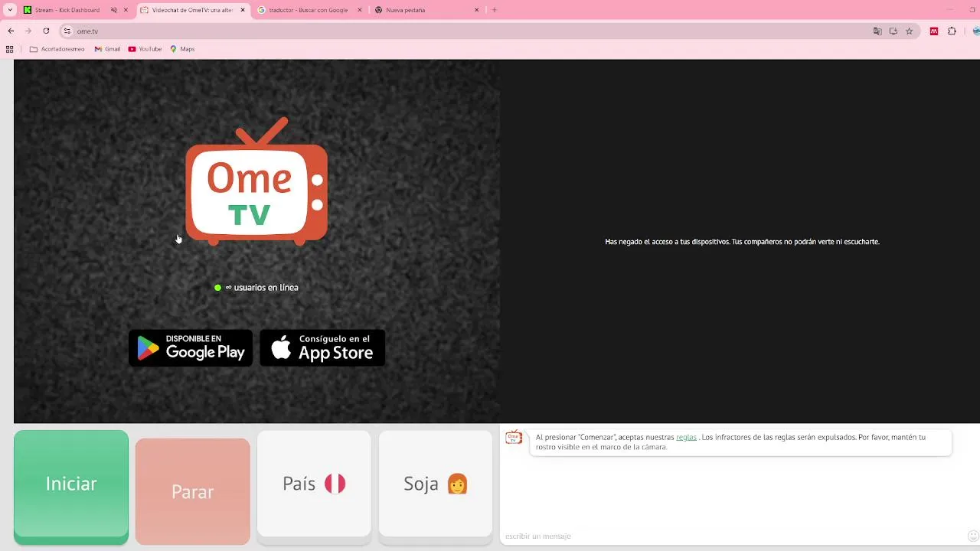Open the Gmail bookmark
The height and width of the screenshot is (551, 980).
coord(107,49)
